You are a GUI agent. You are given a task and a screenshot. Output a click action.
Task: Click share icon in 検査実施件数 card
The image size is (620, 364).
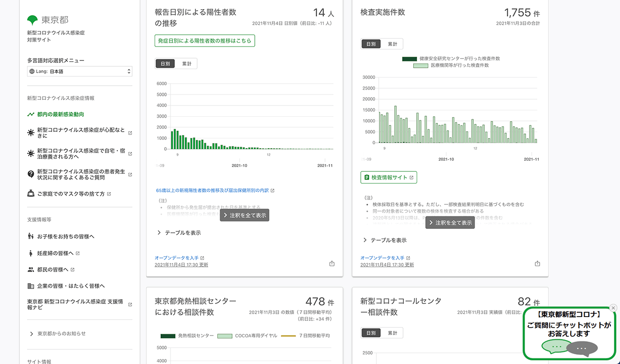click(537, 264)
